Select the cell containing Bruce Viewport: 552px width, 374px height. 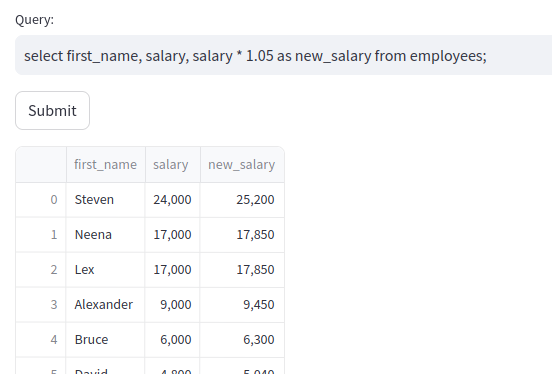(x=106, y=339)
